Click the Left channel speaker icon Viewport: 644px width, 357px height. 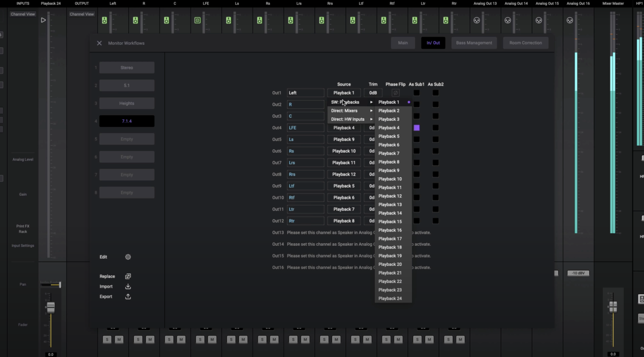pyautogui.click(x=105, y=21)
